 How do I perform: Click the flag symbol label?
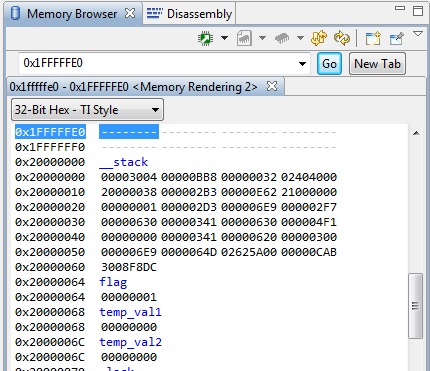pos(113,282)
